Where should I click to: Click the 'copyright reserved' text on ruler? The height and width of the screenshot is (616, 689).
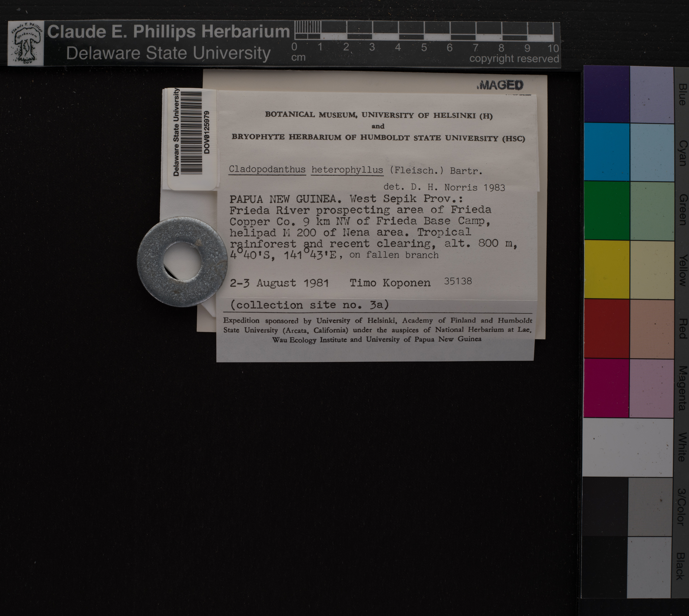click(514, 59)
